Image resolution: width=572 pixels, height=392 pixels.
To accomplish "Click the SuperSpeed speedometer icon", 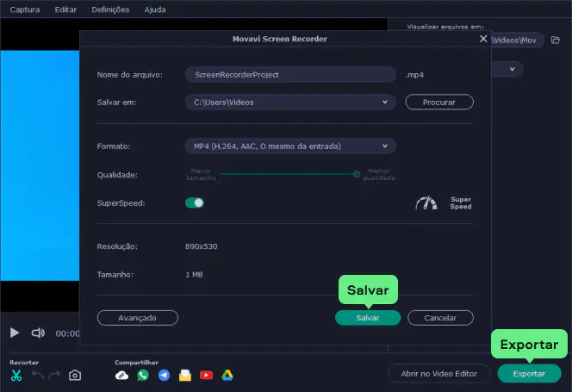I will (426, 203).
